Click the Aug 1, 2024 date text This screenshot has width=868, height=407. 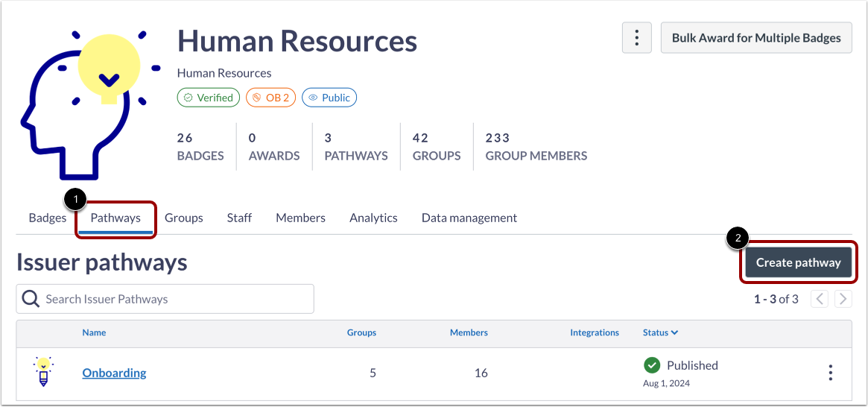667,383
